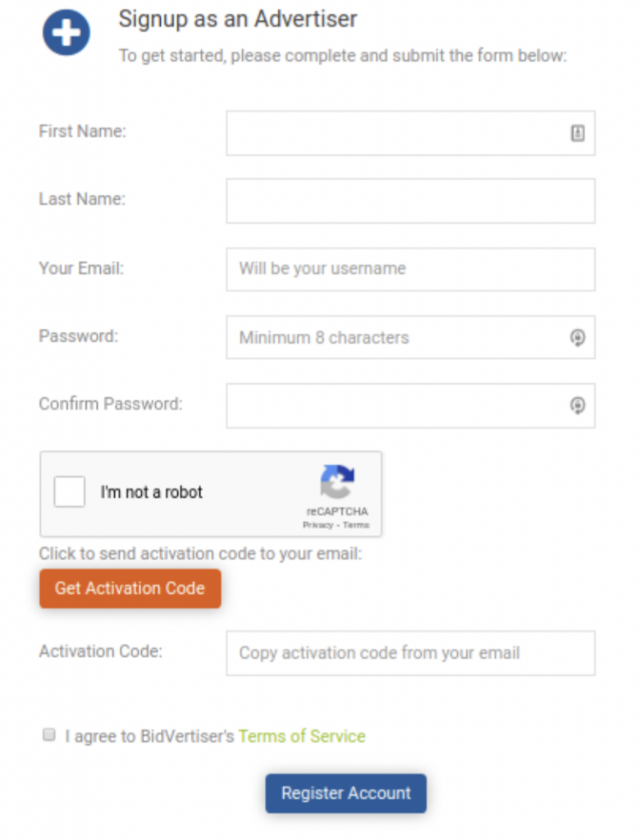This screenshot has height=840, width=640.
Task: Focus the Password input field
Action: [394, 337]
